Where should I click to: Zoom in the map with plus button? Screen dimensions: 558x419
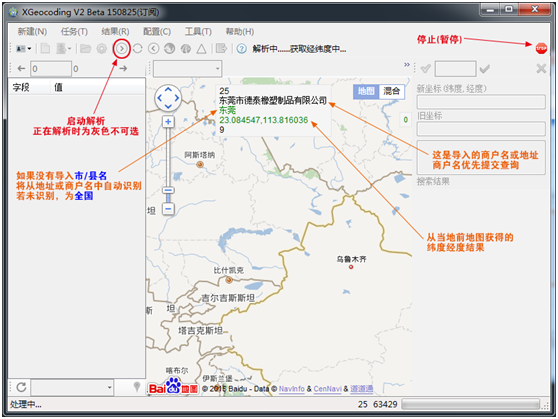(168, 122)
